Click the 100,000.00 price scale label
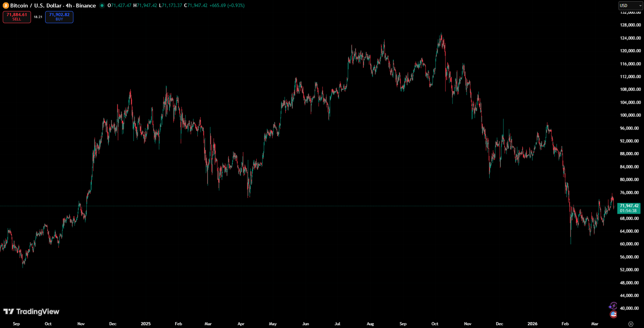The image size is (644, 328). [x=630, y=115]
